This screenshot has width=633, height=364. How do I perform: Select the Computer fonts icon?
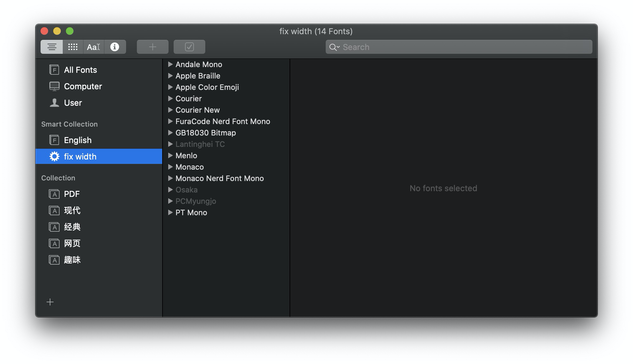(54, 86)
